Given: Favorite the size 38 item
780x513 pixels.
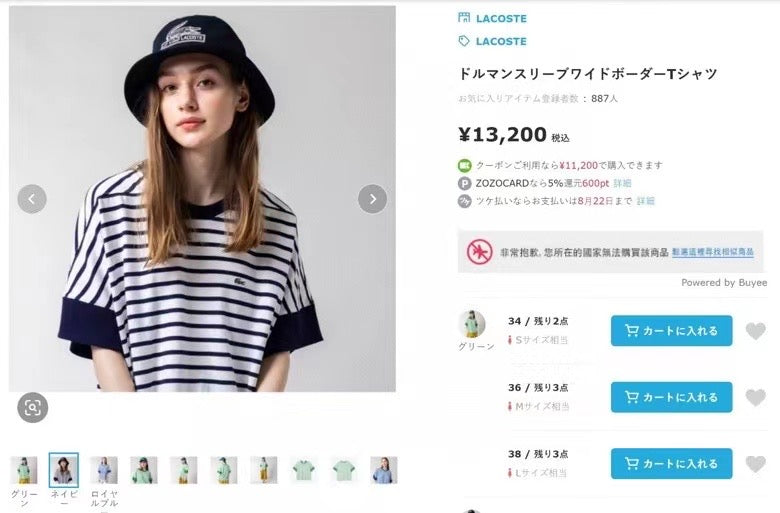Looking at the screenshot, I should pos(756,463).
